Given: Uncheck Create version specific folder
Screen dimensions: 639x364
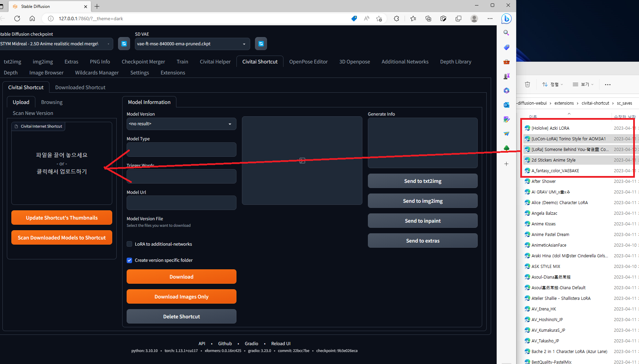Looking at the screenshot, I should 129,260.
